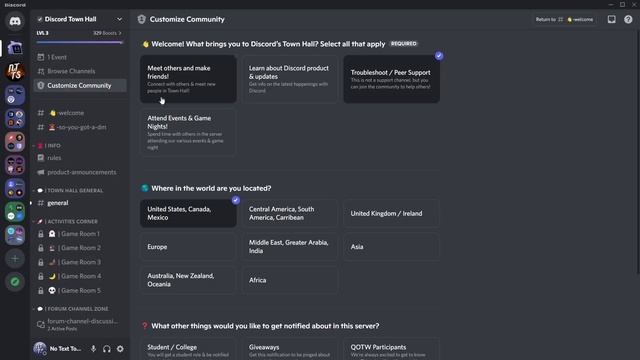Open the general channel
640x360 pixels.
[x=80, y=203]
